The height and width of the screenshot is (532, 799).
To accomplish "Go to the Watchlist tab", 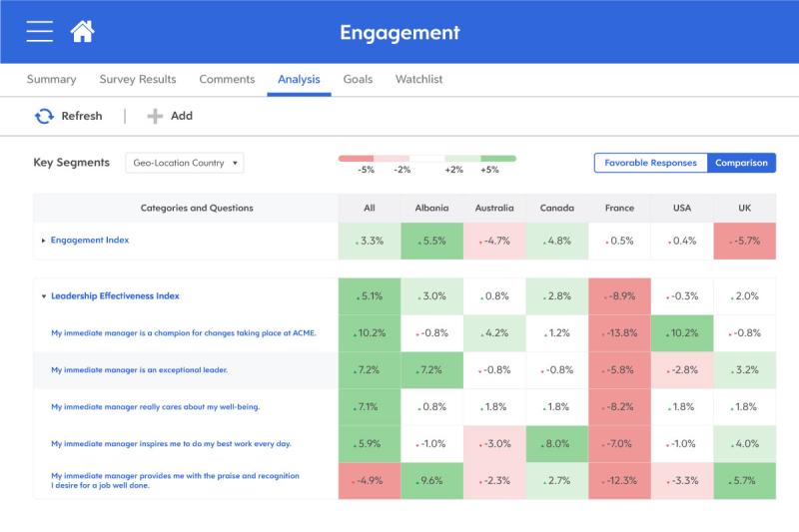I will pyautogui.click(x=418, y=80).
